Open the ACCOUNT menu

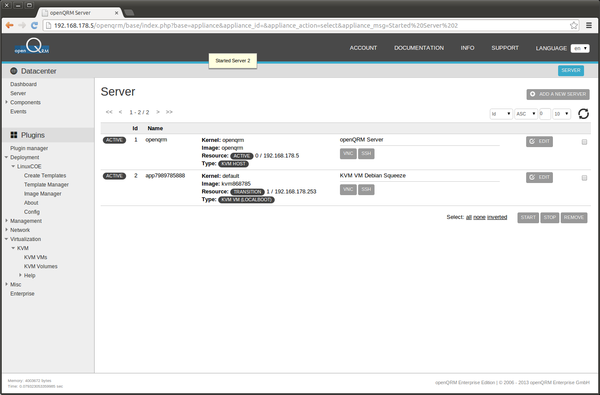(x=363, y=48)
